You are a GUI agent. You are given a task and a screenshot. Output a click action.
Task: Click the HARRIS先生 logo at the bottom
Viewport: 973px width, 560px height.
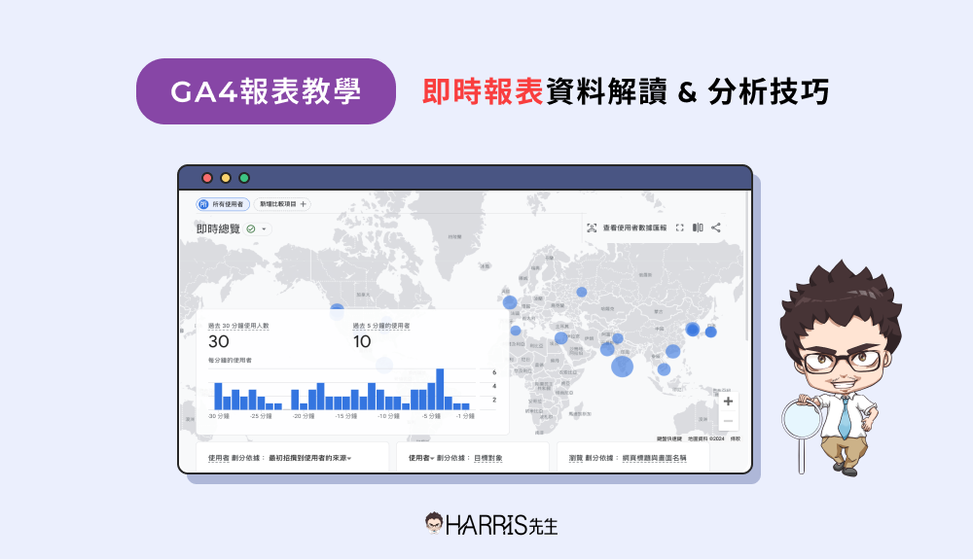491,525
